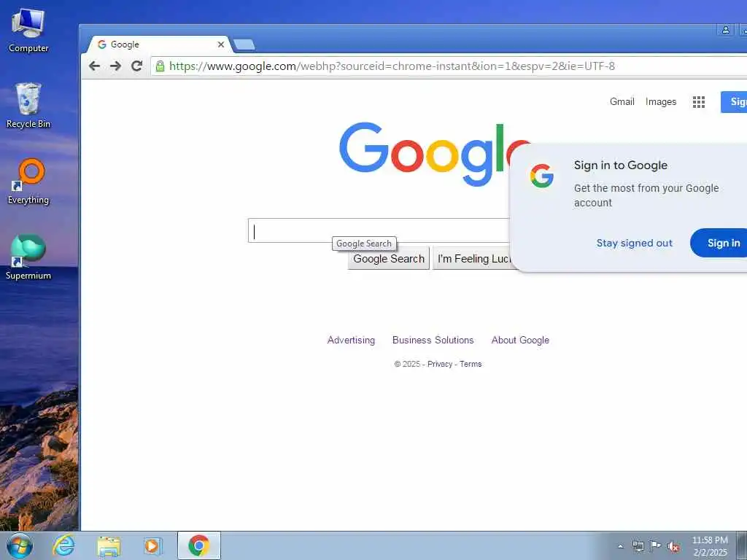Image resolution: width=747 pixels, height=560 pixels.
Task: Click the blue Sign in button in the page header
Action: [x=734, y=102]
